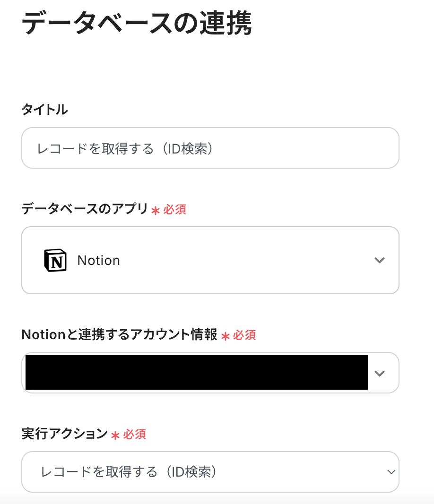This screenshot has height=504, width=434.
Task: Select the Notion text in app selector
Action: [x=99, y=261]
